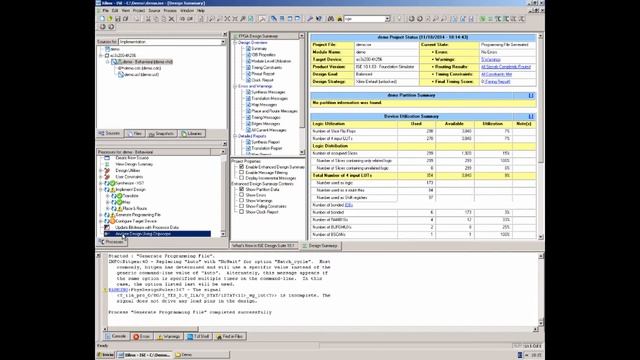Collapse the Design Overview tree node

[x=235, y=42]
